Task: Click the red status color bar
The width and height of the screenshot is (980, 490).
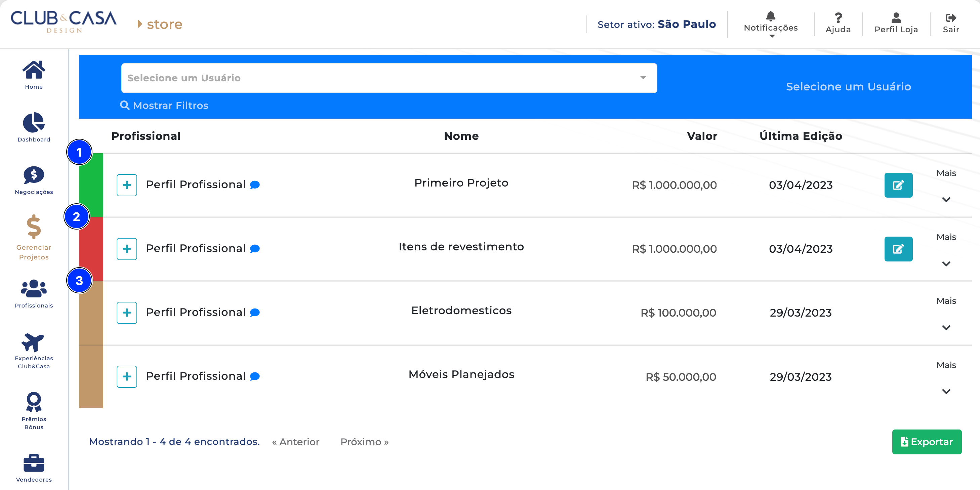Action: 91,249
